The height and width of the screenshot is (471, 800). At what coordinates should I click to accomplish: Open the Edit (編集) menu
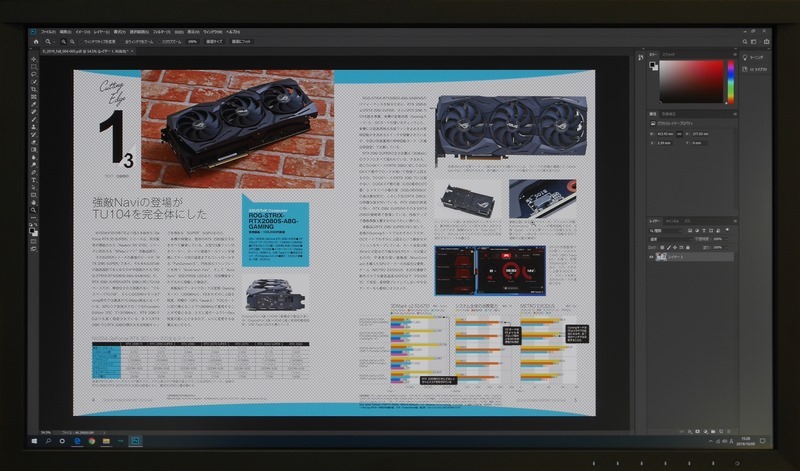[x=65, y=32]
